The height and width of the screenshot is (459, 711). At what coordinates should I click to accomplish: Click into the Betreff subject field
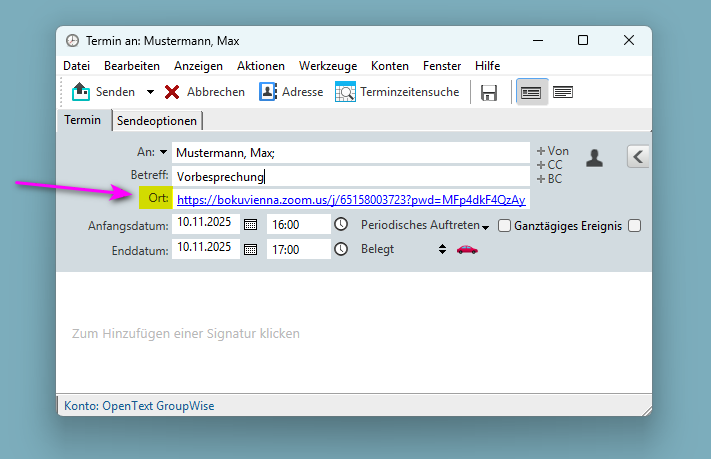coord(350,176)
